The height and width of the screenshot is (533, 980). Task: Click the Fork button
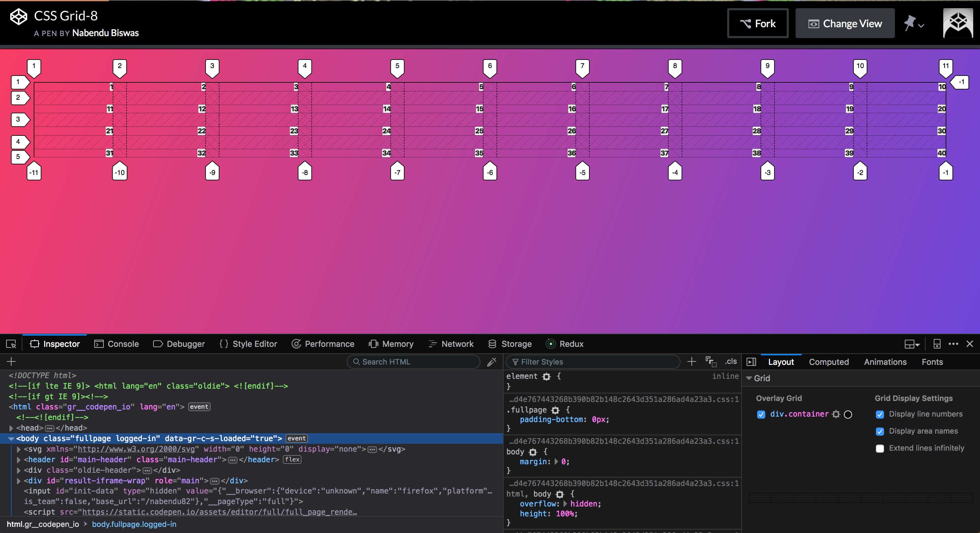pyautogui.click(x=757, y=23)
